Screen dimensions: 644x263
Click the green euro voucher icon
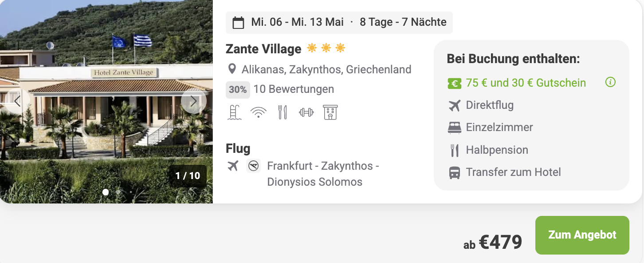point(454,83)
